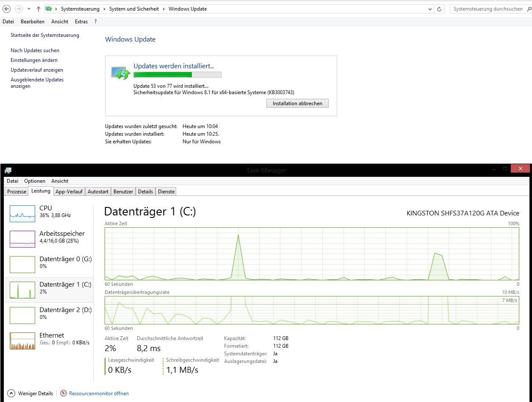Screen dimensions: 532x402
Task: Open the ? help menu
Action: click(96, 22)
